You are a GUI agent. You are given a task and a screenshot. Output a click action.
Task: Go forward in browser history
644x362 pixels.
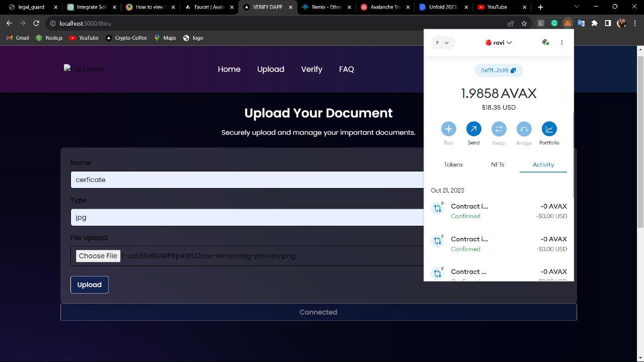[23, 23]
